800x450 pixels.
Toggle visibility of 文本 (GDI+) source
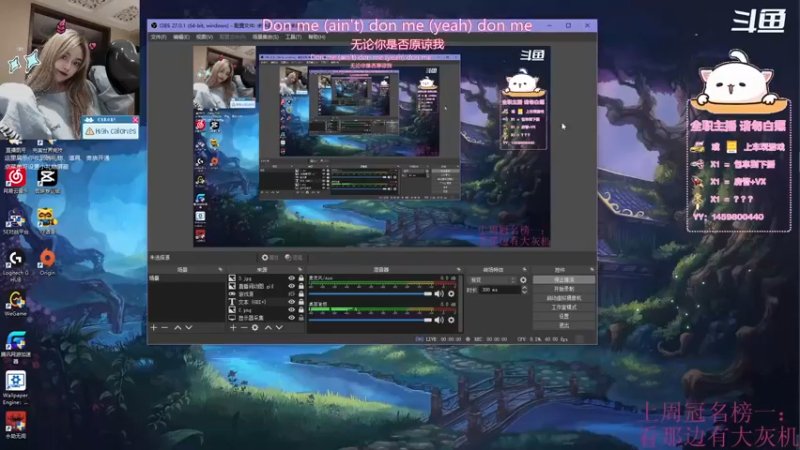[291, 302]
